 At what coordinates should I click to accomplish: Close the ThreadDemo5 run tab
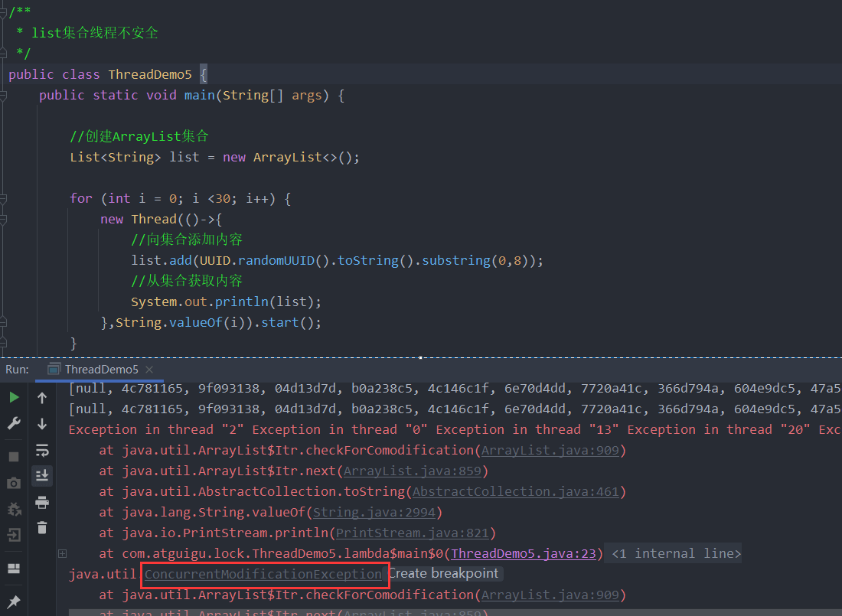(x=149, y=370)
